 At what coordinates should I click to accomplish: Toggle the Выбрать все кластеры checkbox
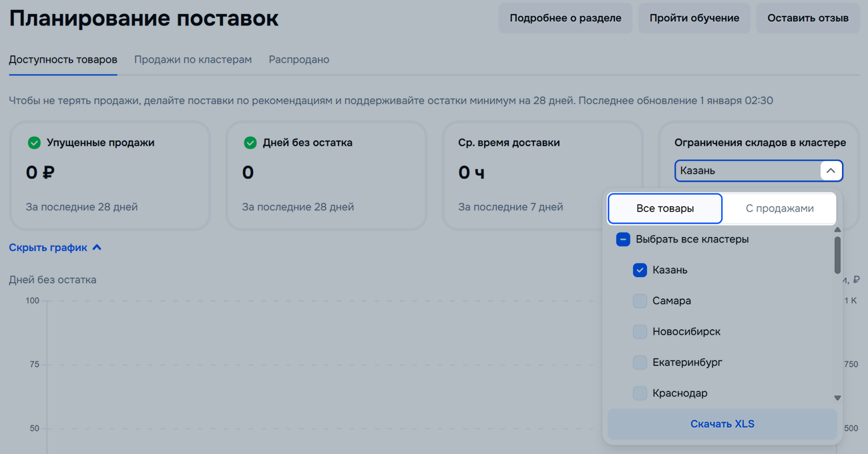pos(623,240)
